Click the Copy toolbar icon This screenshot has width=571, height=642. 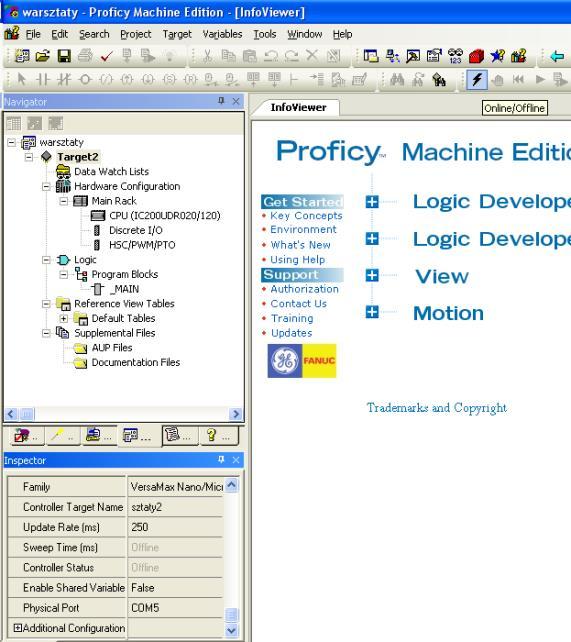point(228,56)
